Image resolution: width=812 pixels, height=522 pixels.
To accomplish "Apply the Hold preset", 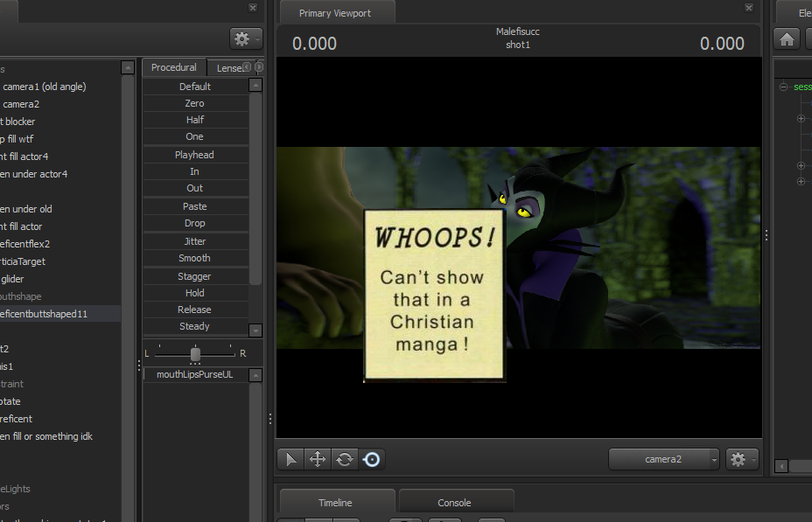I will click(195, 293).
